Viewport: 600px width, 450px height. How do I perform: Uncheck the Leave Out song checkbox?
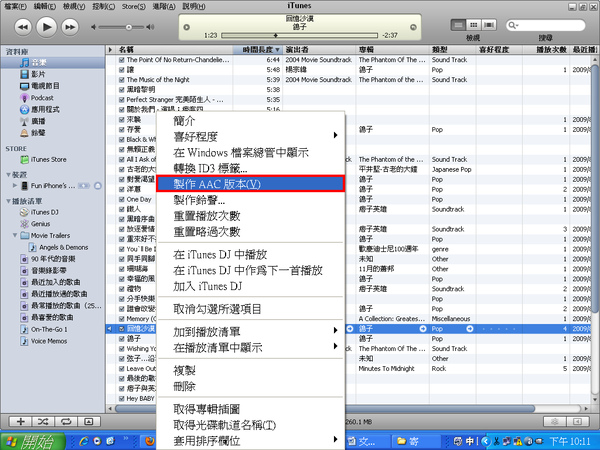pos(121,368)
